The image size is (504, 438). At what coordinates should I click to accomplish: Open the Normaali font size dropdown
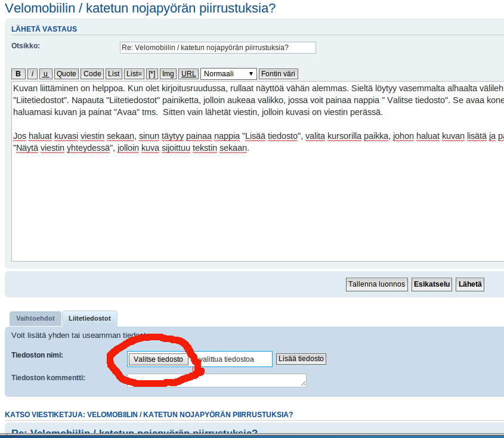tap(229, 74)
